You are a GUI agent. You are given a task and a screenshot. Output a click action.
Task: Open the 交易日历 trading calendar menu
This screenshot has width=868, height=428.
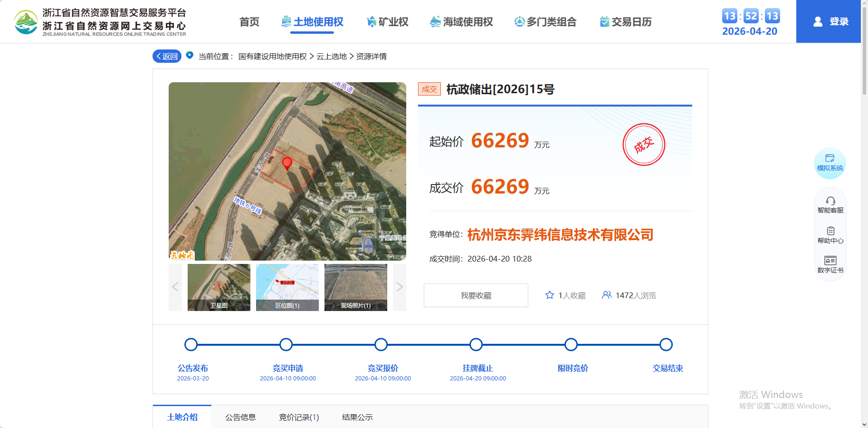(x=626, y=22)
